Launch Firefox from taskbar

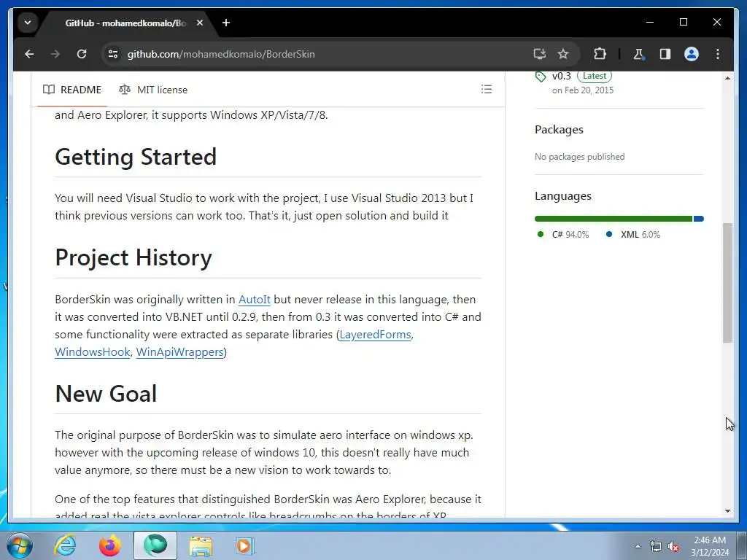tap(110, 545)
